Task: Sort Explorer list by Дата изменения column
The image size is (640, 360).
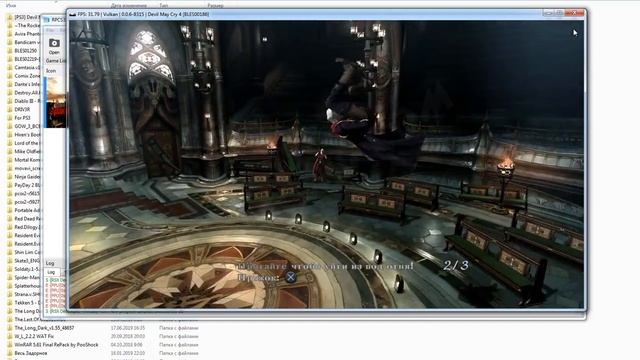Action: [129, 6]
